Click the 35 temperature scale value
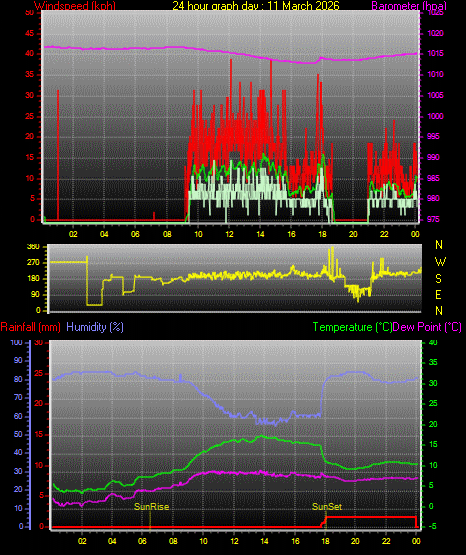This screenshot has width=466, height=555. pyautogui.click(x=433, y=362)
